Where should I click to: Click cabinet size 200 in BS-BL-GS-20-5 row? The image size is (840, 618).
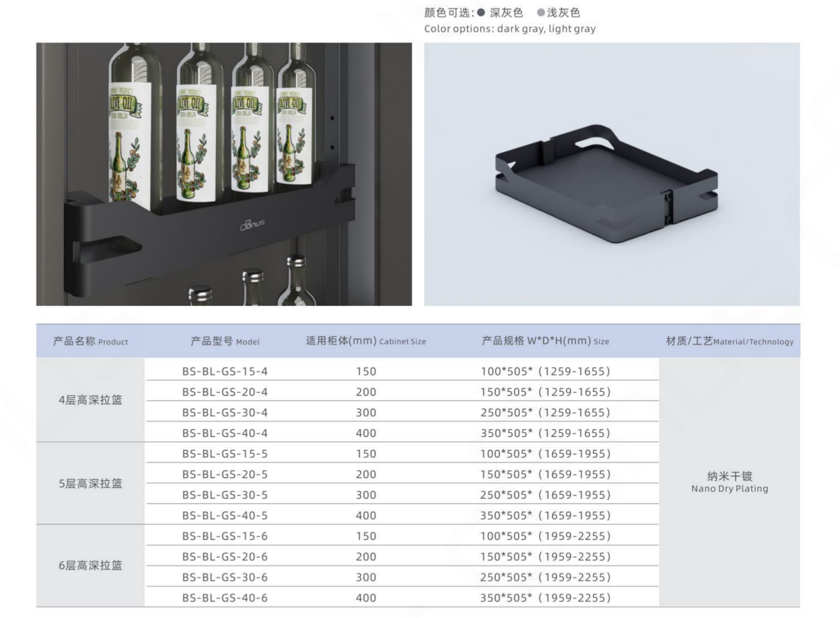366,475
